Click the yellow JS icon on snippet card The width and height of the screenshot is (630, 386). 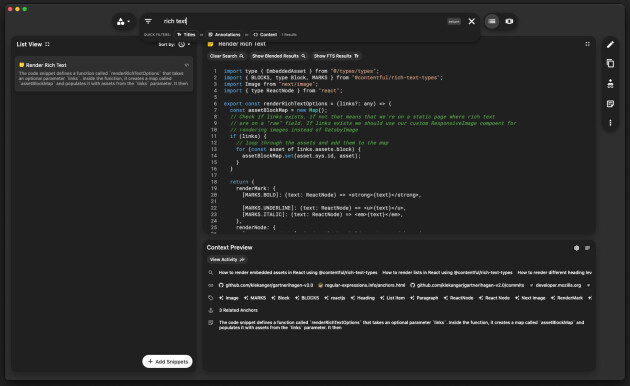click(x=21, y=65)
